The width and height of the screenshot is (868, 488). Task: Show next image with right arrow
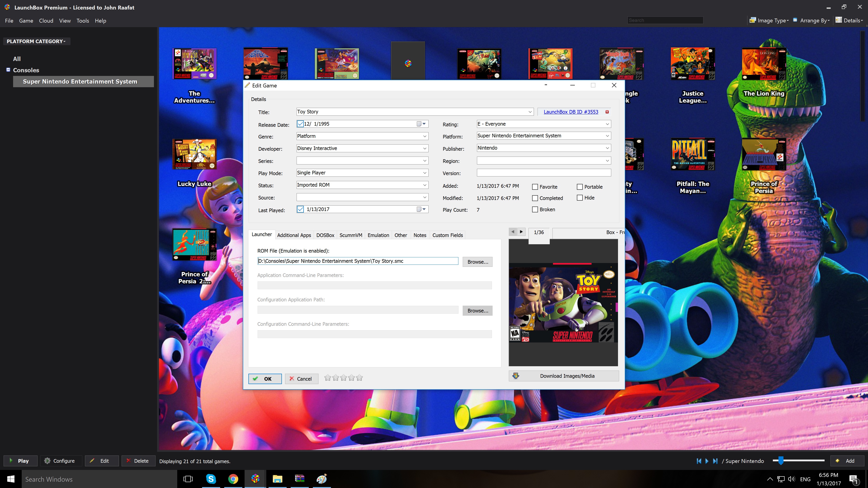click(x=521, y=232)
